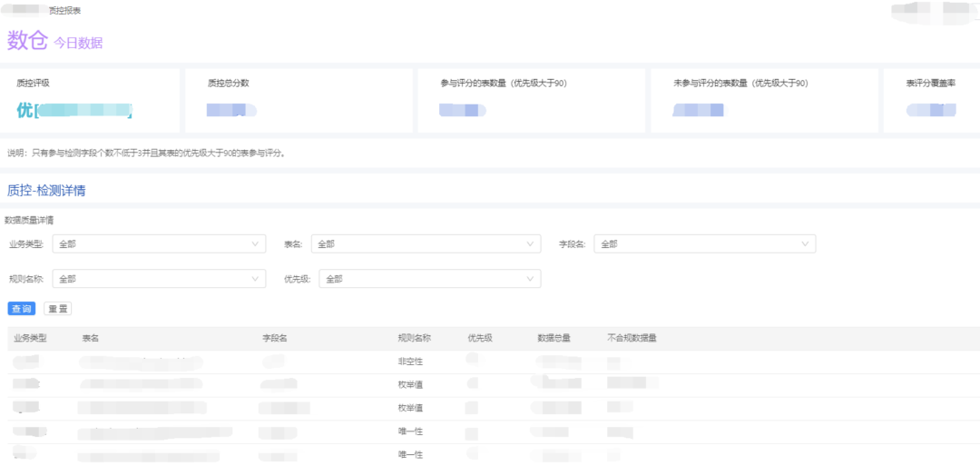
Task: Open the 优先级 filter dropdown
Action: (430, 279)
